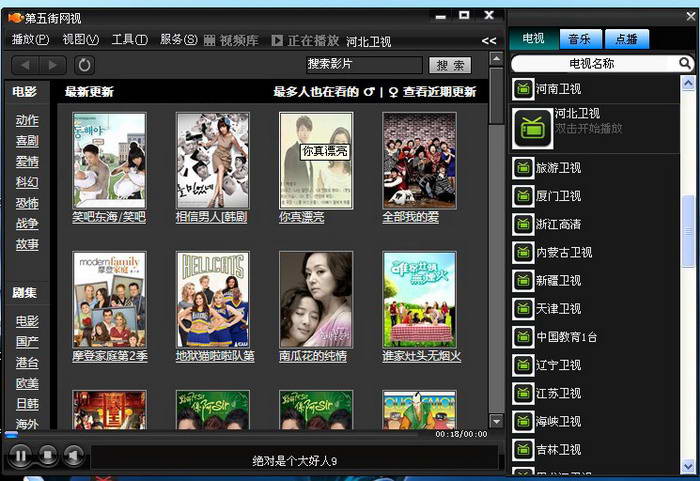Collapse channel panel with << arrows
The height and width of the screenshot is (481, 700).
point(489,41)
